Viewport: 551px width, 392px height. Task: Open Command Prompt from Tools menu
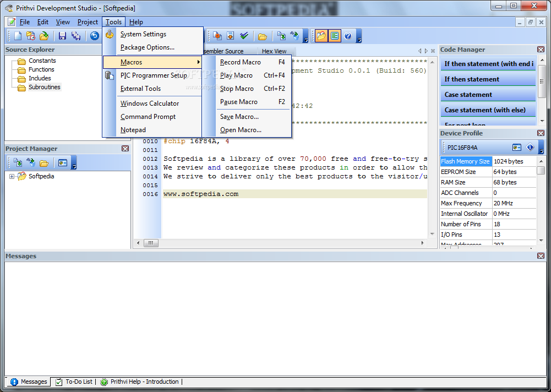(152, 116)
